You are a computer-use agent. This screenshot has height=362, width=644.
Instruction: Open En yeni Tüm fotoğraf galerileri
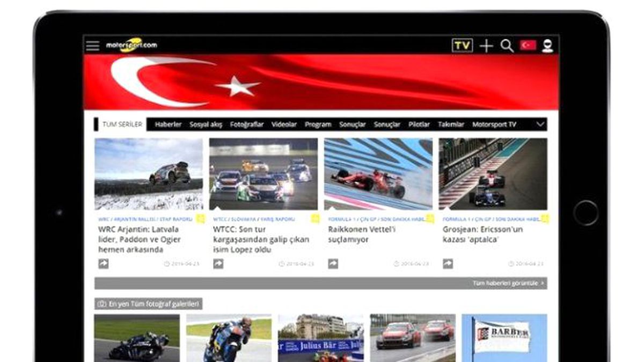(x=149, y=304)
